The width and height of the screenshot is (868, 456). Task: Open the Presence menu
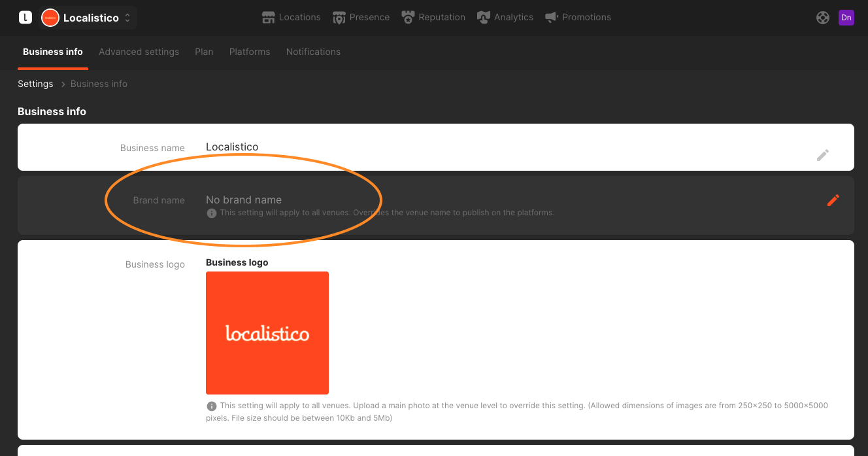pos(361,18)
